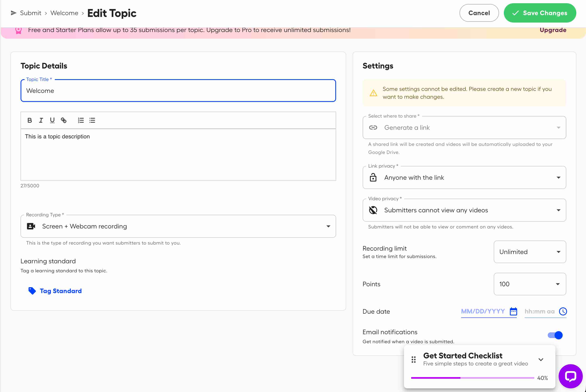Create a numbered list in the description
Image resolution: width=586 pixels, height=392 pixels.
coord(81,120)
